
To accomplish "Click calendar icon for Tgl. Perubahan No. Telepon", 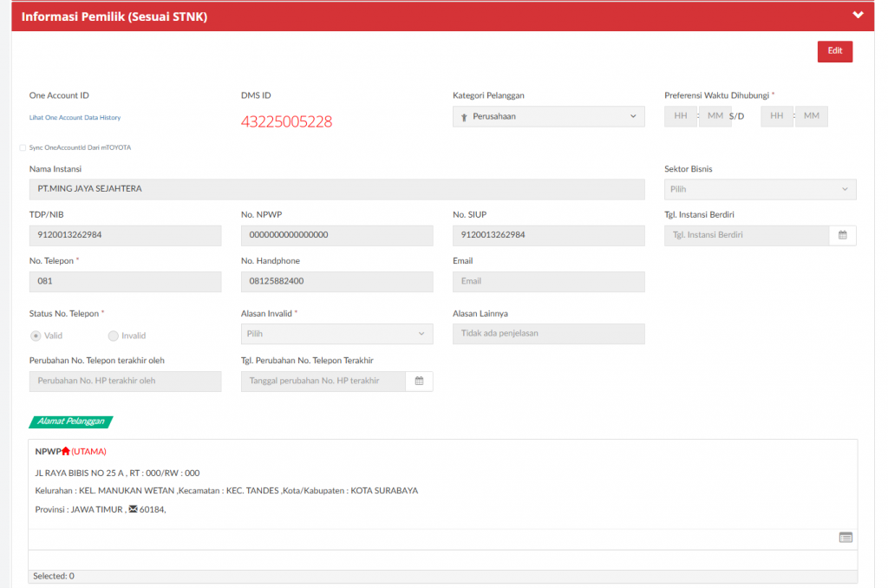I will pyautogui.click(x=419, y=381).
